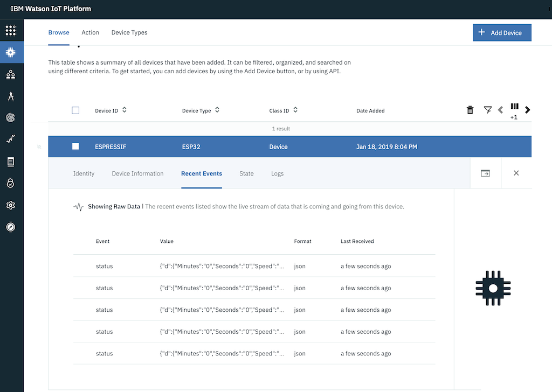
Task: Open the columns chooser icon
Action: [x=514, y=106]
